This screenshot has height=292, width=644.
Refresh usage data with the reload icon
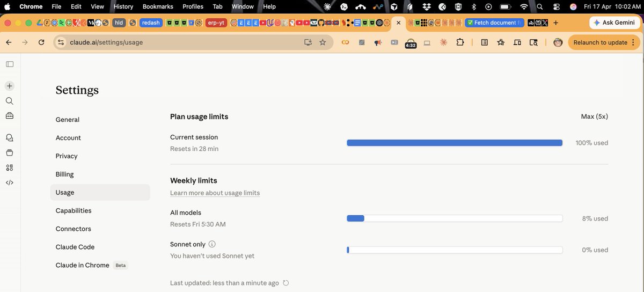286,283
